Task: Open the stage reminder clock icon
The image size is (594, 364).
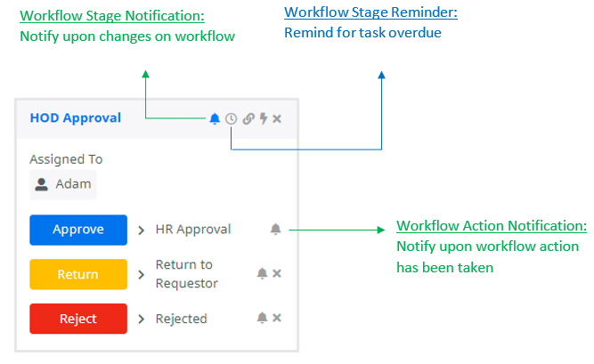Action: 232,118
